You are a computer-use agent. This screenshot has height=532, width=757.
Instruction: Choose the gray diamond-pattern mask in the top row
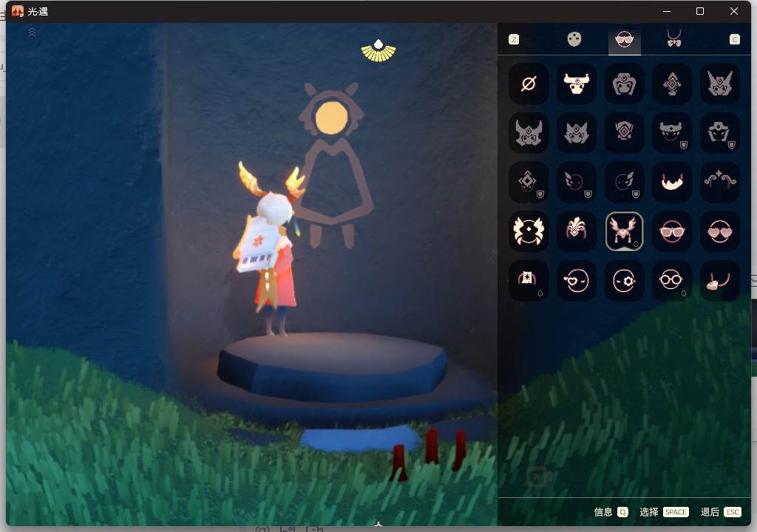(672, 84)
